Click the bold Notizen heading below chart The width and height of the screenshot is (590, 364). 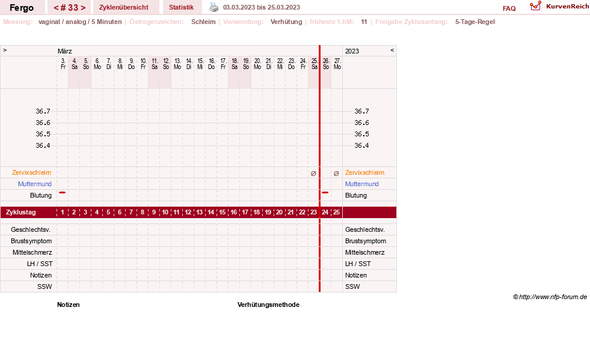point(69,305)
